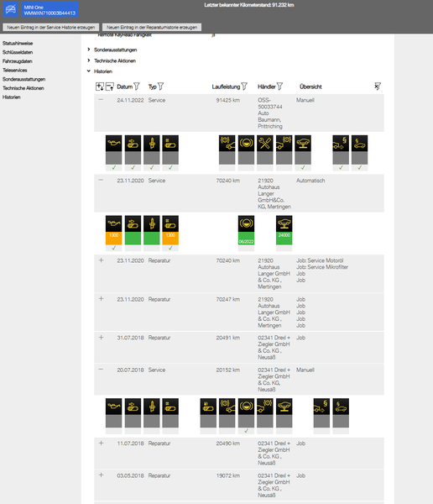Open the Typ column filter

(x=161, y=87)
